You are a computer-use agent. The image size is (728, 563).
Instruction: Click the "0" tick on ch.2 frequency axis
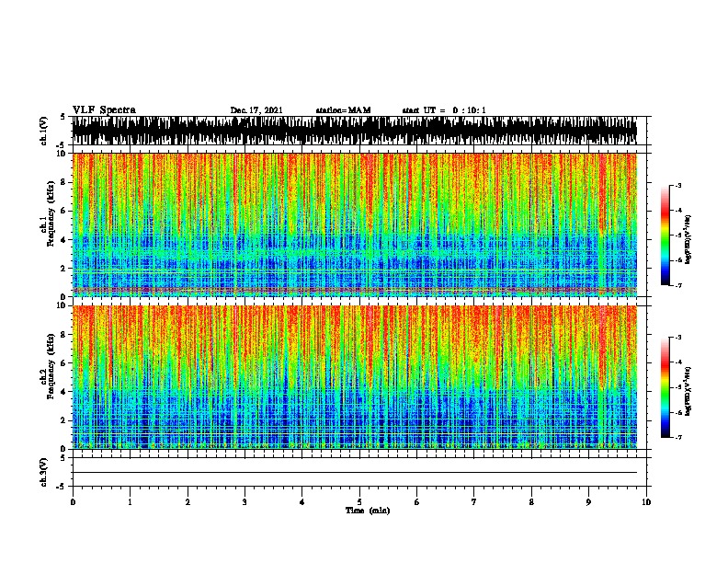click(64, 449)
